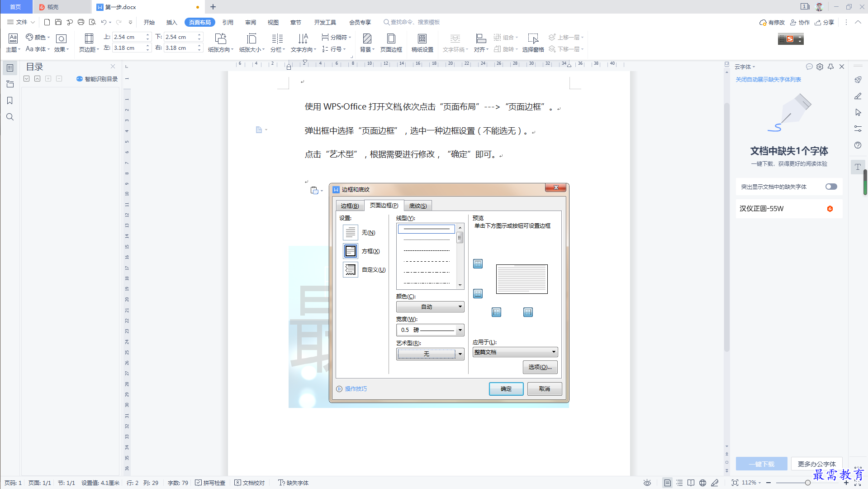
Task: Click the 协作 collaborate button
Action: [800, 22]
